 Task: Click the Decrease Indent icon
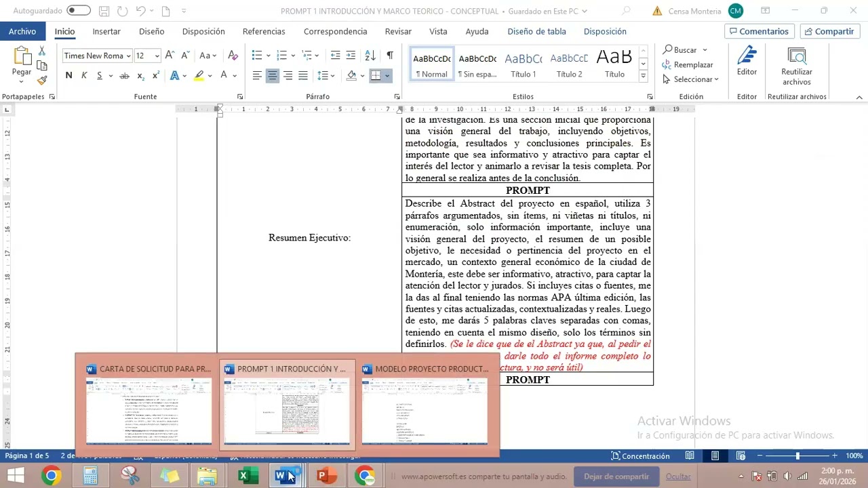(x=335, y=56)
